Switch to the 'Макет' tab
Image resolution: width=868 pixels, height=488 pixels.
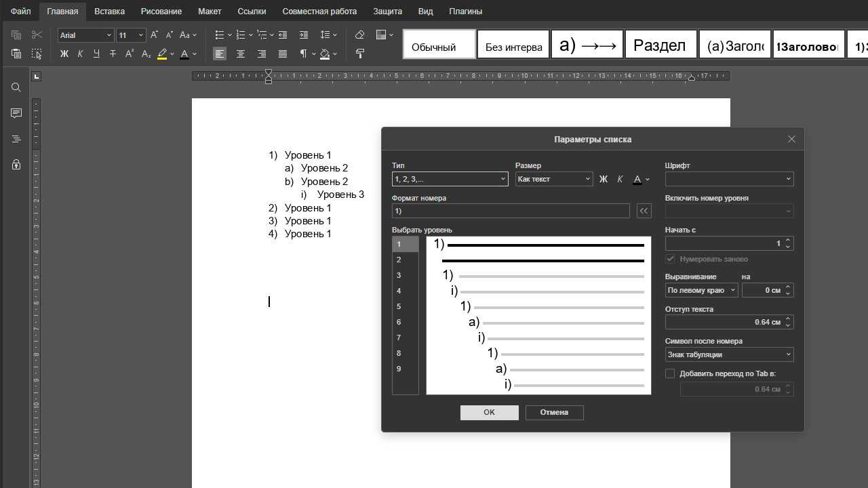210,12
